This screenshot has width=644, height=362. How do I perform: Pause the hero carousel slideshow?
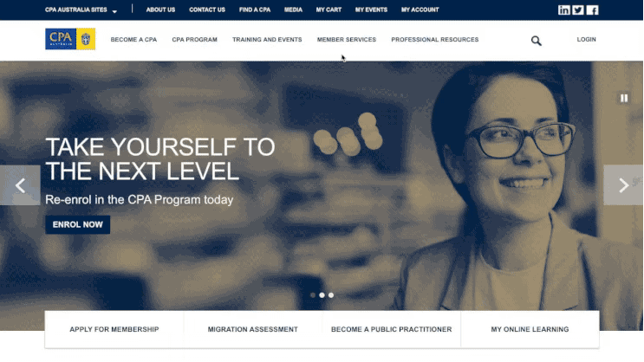(x=624, y=98)
